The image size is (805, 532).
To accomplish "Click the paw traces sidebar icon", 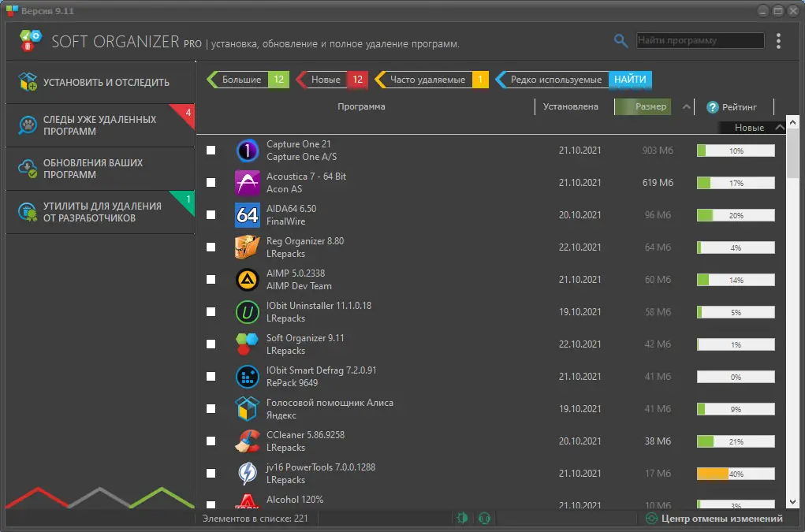I will pyautogui.click(x=28, y=125).
